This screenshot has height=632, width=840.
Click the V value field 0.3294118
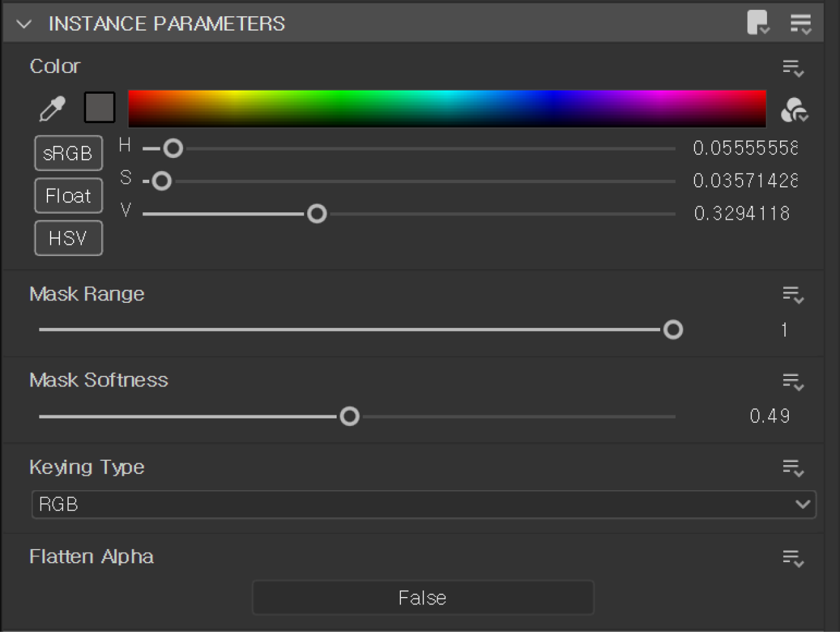tap(742, 214)
